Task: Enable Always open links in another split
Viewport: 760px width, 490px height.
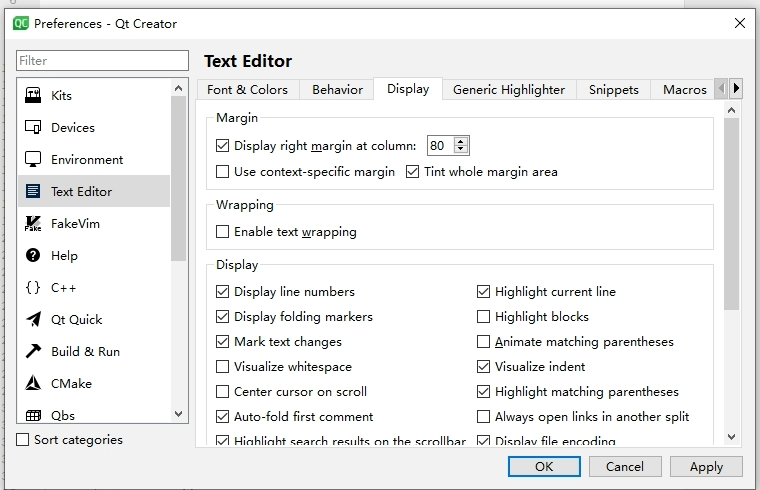Action: coord(483,416)
